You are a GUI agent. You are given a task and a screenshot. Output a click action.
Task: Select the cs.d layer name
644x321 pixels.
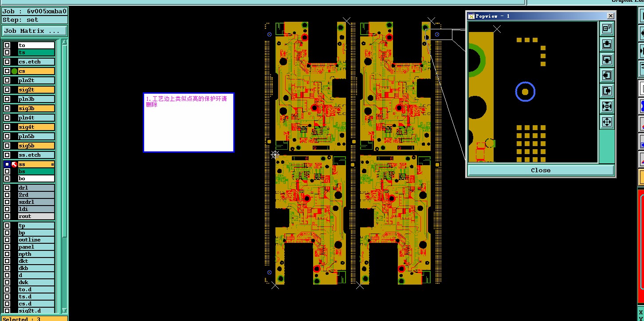click(36, 304)
